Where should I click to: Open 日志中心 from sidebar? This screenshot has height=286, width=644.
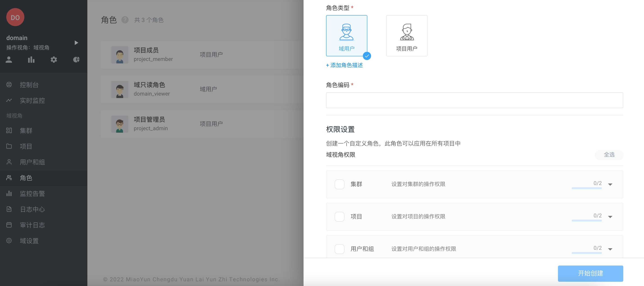(32, 209)
